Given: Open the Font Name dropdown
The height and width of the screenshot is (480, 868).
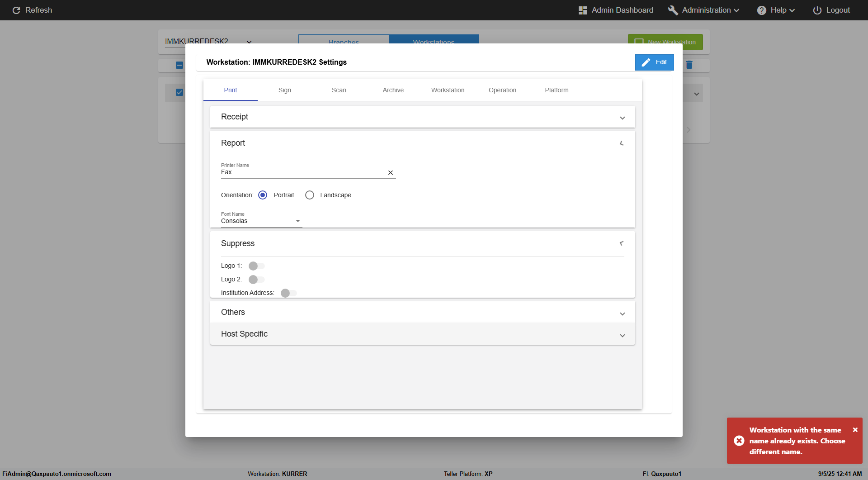Looking at the screenshot, I should pos(261,221).
